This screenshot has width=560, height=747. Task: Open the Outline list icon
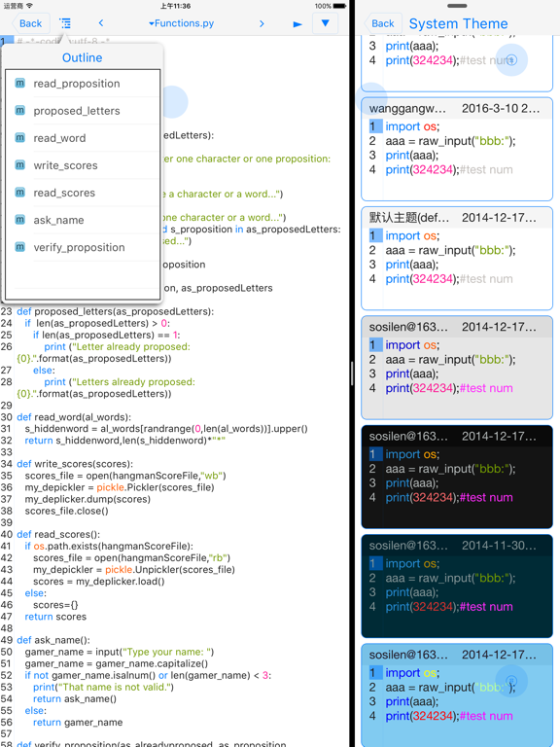65,23
